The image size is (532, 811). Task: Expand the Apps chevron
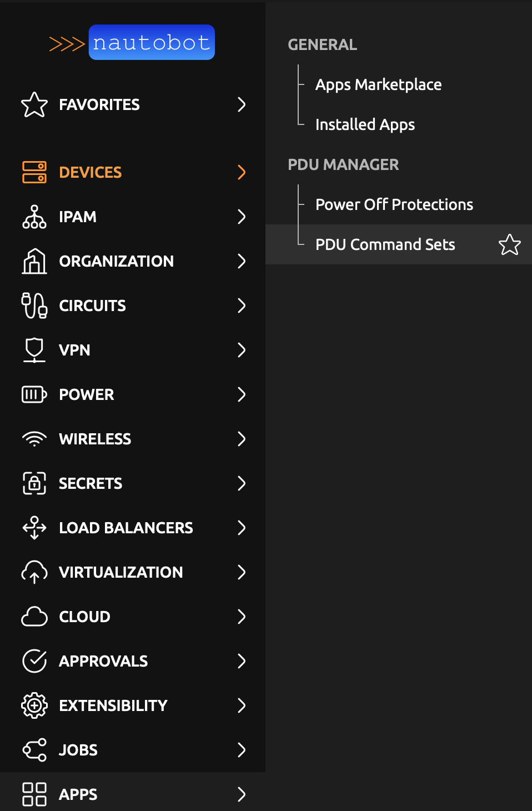click(x=242, y=794)
